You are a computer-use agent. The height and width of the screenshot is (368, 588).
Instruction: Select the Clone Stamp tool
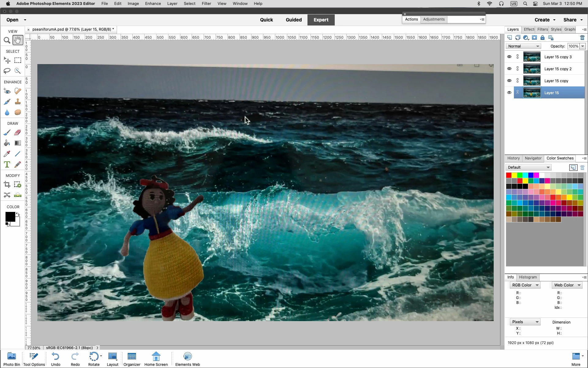18,102
